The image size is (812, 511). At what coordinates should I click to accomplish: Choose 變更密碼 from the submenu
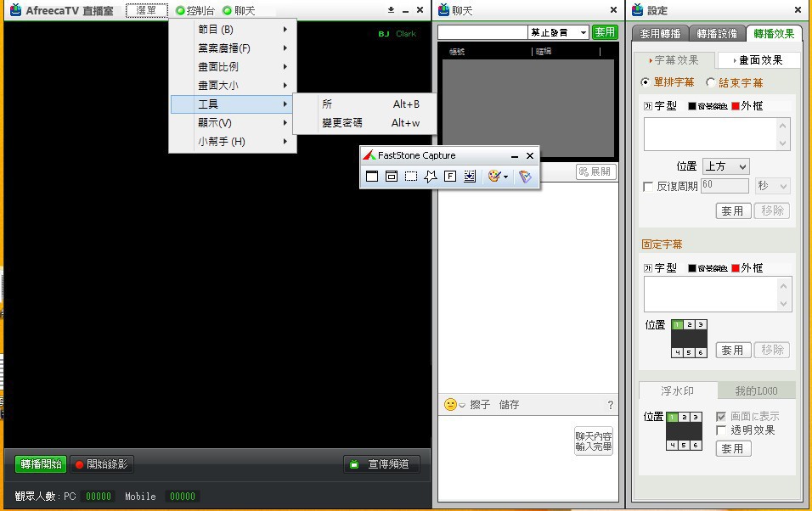coord(341,123)
